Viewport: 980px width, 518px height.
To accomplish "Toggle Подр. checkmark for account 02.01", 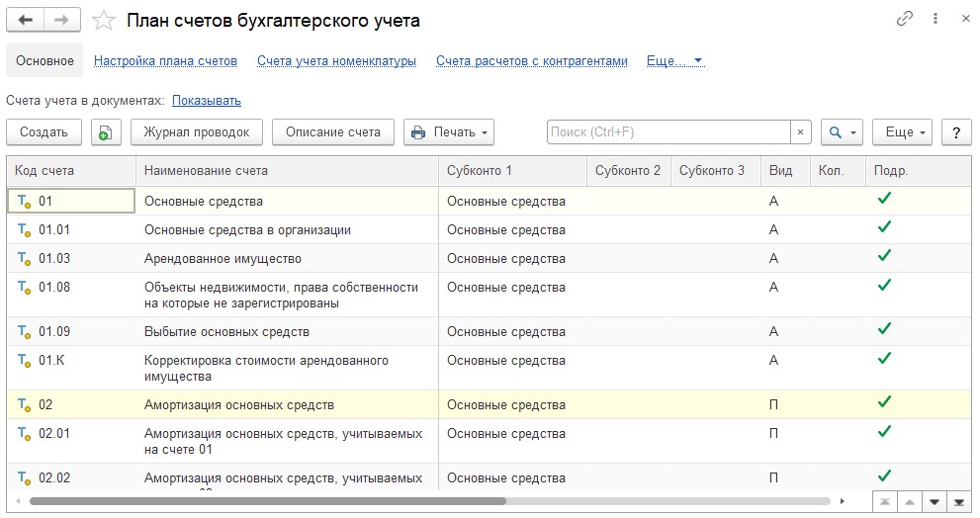I will click(x=884, y=432).
